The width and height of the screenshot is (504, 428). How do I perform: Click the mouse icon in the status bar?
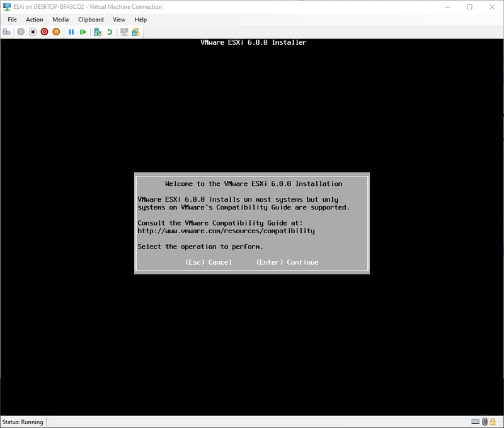484,422
